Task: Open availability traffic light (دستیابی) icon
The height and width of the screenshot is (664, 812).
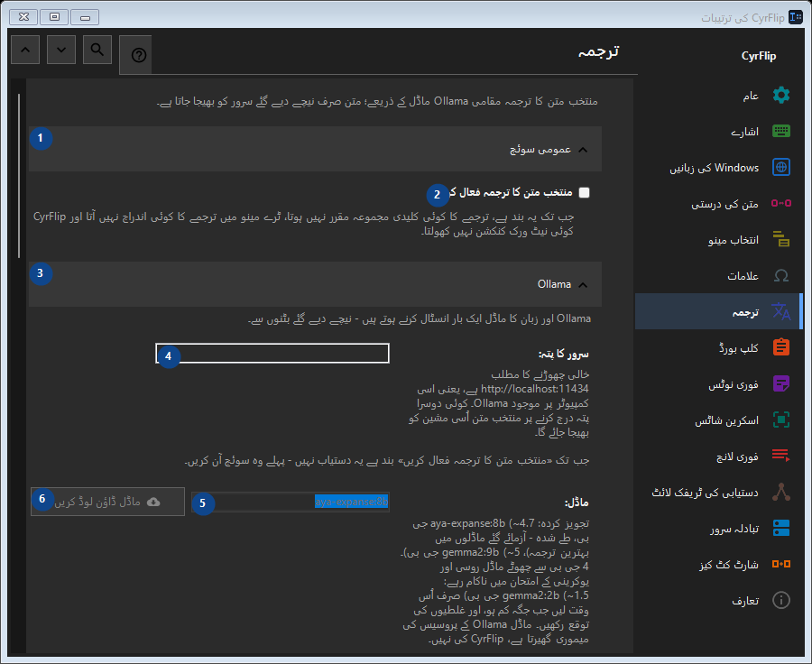Action: [781, 492]
